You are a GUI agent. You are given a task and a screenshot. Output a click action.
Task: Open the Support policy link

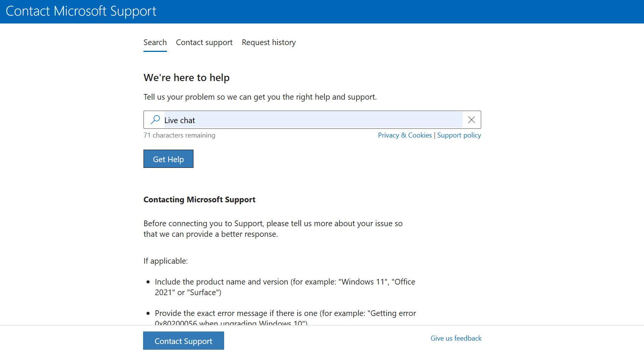click(x=459, y=135)
